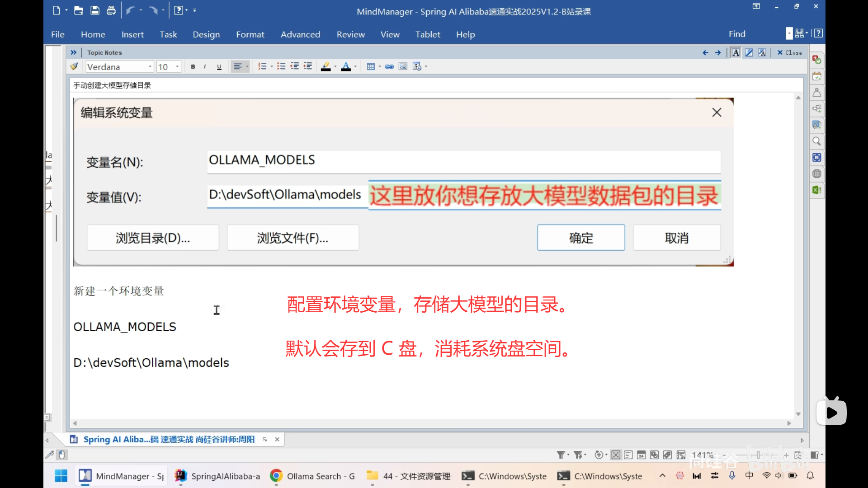Screen dimensions: 868x488
Task: Open the Excel export panel on the right sidebar
Action: pyautogui.click(x=816, y=190)
